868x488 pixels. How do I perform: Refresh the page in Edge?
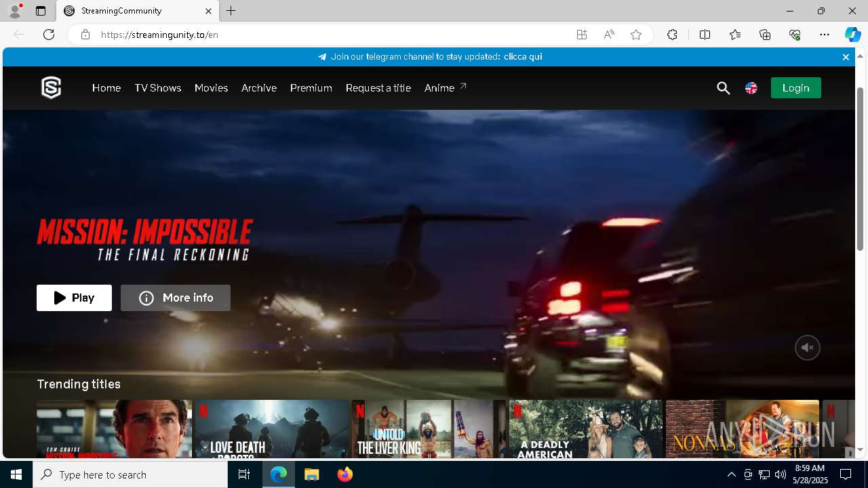coord(49,35)
